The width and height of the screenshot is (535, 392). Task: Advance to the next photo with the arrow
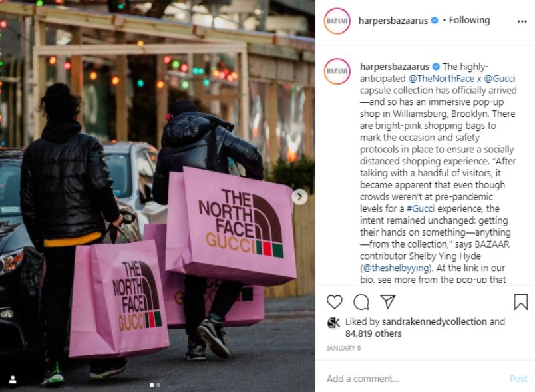pos(299,197)
